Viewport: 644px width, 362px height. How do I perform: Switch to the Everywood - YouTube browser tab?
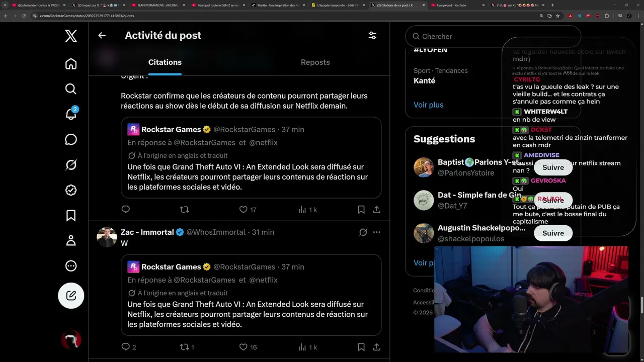457,5
